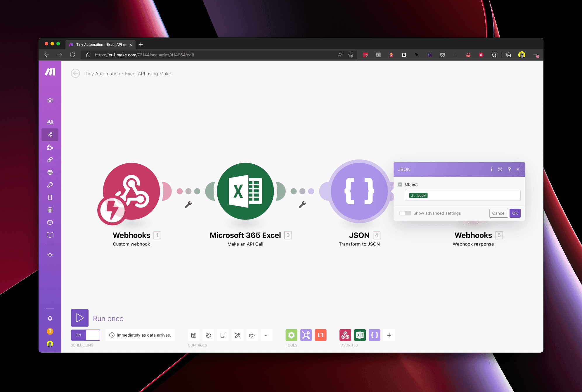Open browser Collections icon
Screen dimensions: 582x392
(508, 55)
